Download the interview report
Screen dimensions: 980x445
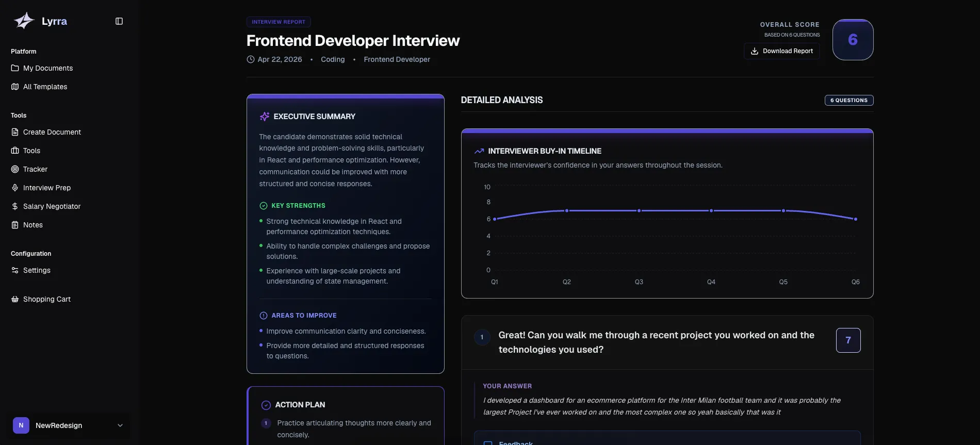coord(781,51)
